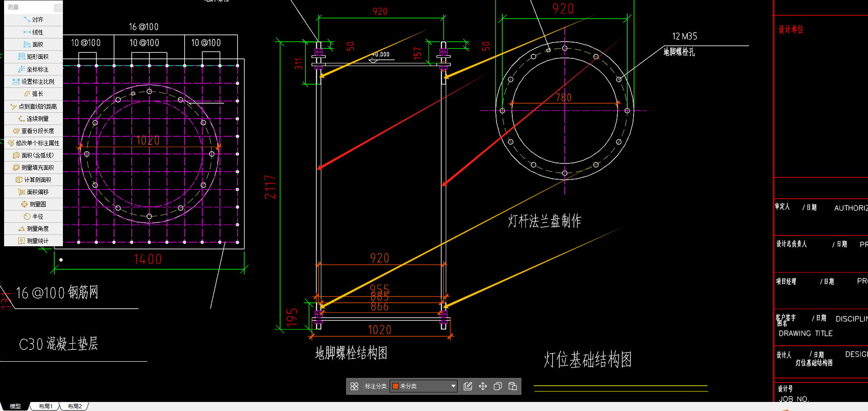Click the 地脚螺栓结构图 title text
Screen dimensions: 868x411
coord(351,353)
